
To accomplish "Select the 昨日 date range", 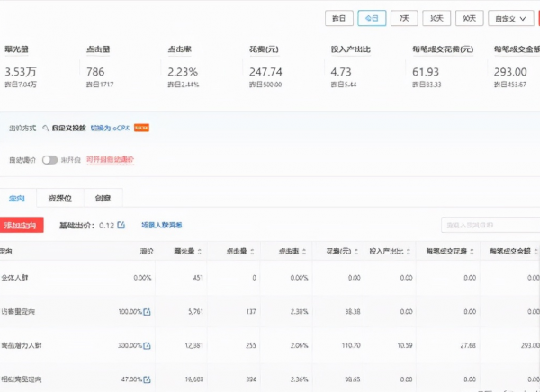I will coord(339,18).
